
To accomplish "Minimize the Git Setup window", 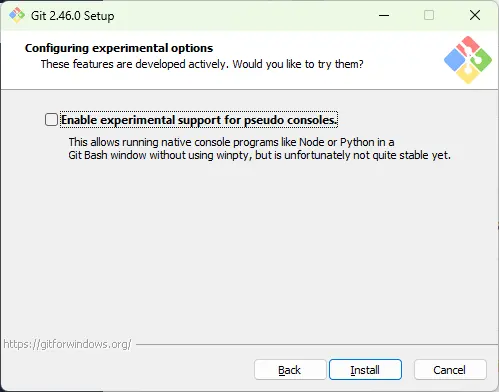I will (x=384, y=15).
